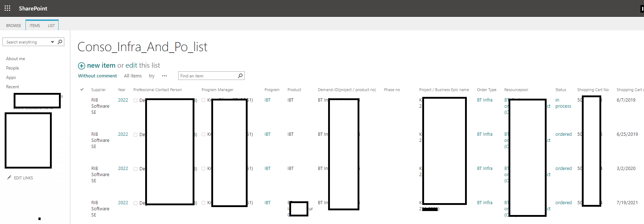
Task: Click the plus icon next to new item
Action: pos(82,66)
